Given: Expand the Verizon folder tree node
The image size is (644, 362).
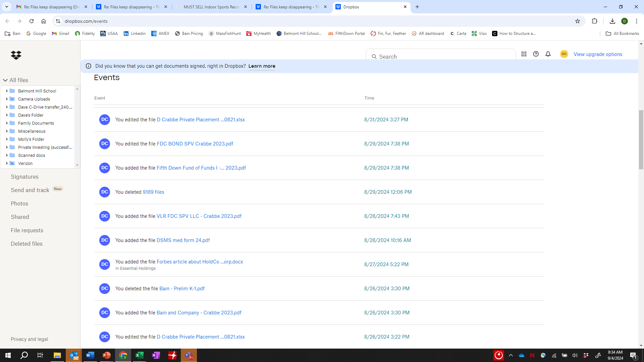Looking at the screenshot, I should pyautogui.click(x=7, y=163).
